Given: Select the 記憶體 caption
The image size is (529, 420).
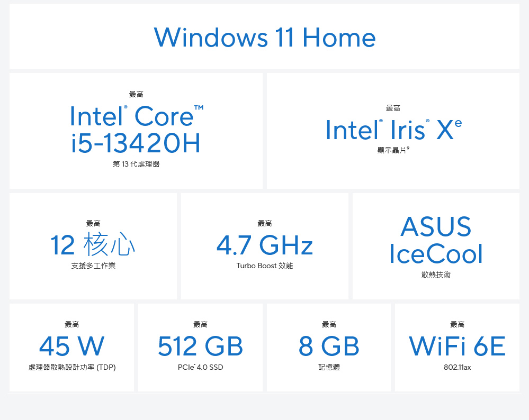Looking at the screenshot, I should [x=329, y=367].
